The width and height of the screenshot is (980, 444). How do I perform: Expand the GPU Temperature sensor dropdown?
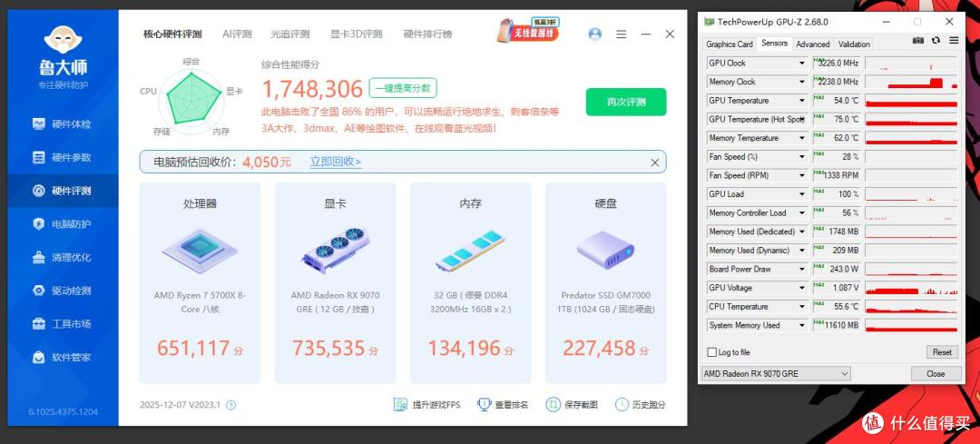(802, 101)
